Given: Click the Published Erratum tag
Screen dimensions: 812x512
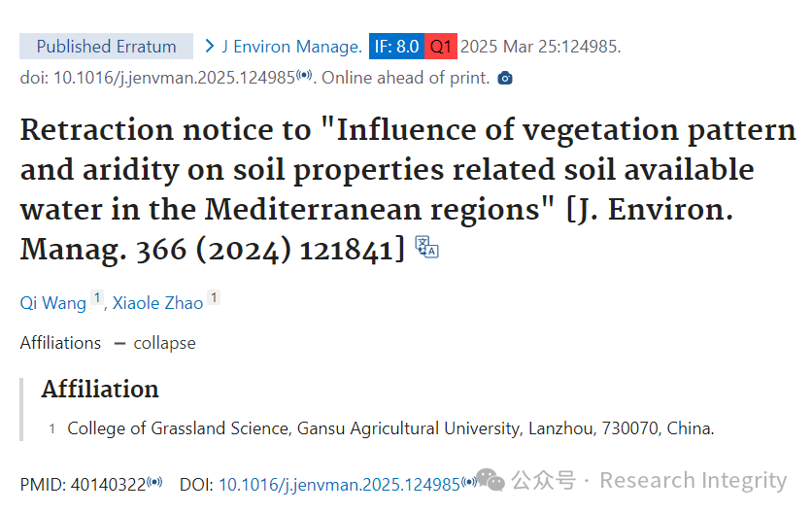Looking at the screenshot, I should pos(106,46).
